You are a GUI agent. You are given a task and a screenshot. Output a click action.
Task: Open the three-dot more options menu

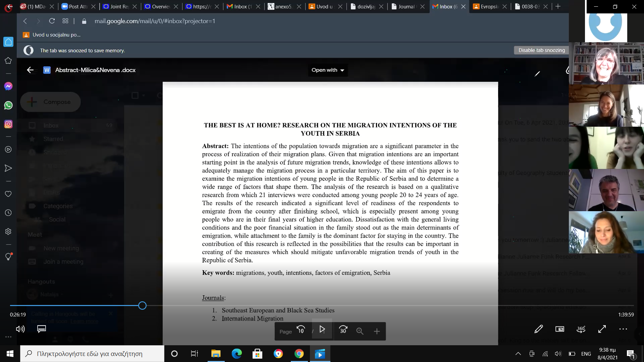(x=623, y=329)
